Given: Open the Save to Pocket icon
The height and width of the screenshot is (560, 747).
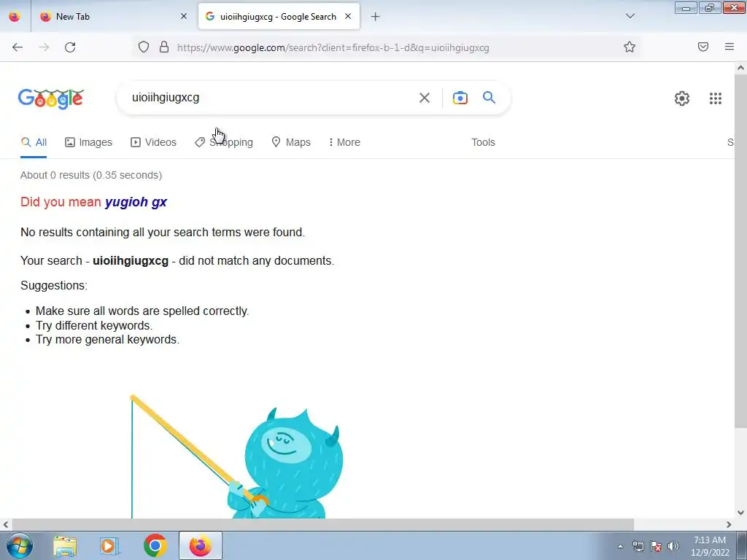Looking at the screenshot, I should pyautogui.click(x=703, y=47).
